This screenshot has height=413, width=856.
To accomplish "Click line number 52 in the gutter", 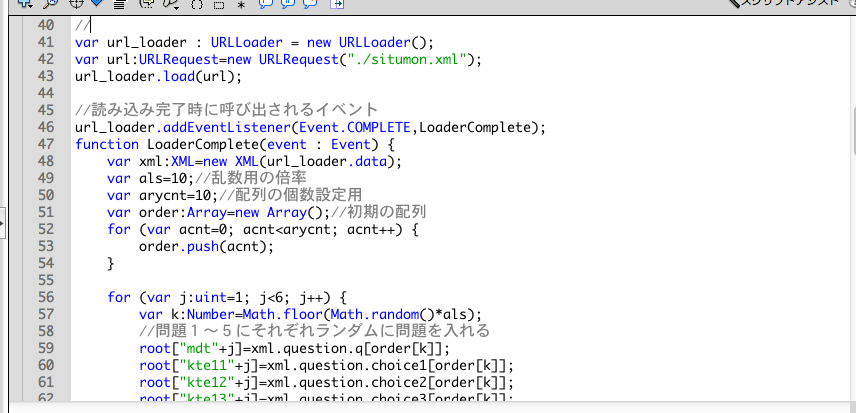I will (46, 229).
